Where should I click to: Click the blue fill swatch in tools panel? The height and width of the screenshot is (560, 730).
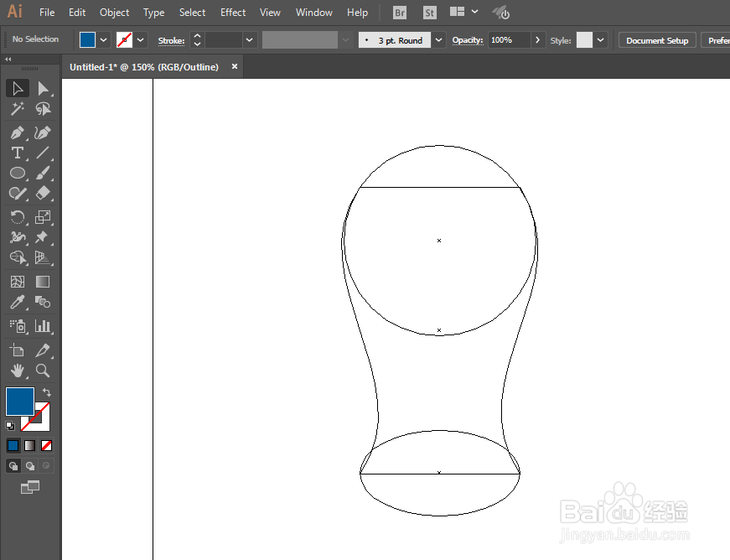19,401
